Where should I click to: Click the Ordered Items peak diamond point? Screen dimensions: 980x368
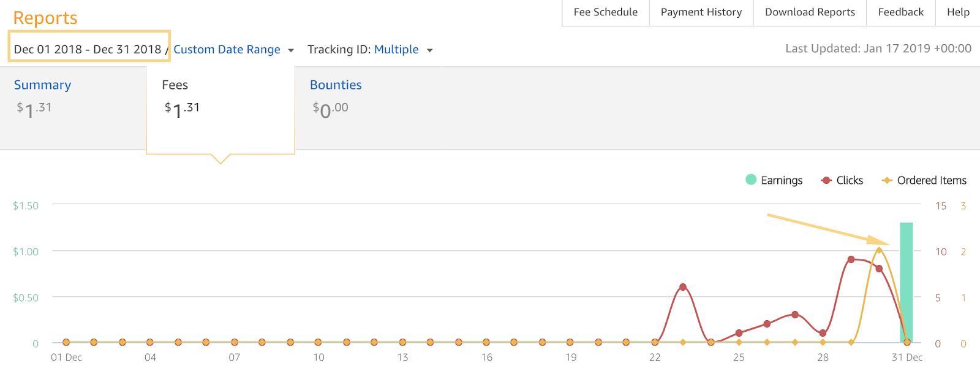point(879,250)
